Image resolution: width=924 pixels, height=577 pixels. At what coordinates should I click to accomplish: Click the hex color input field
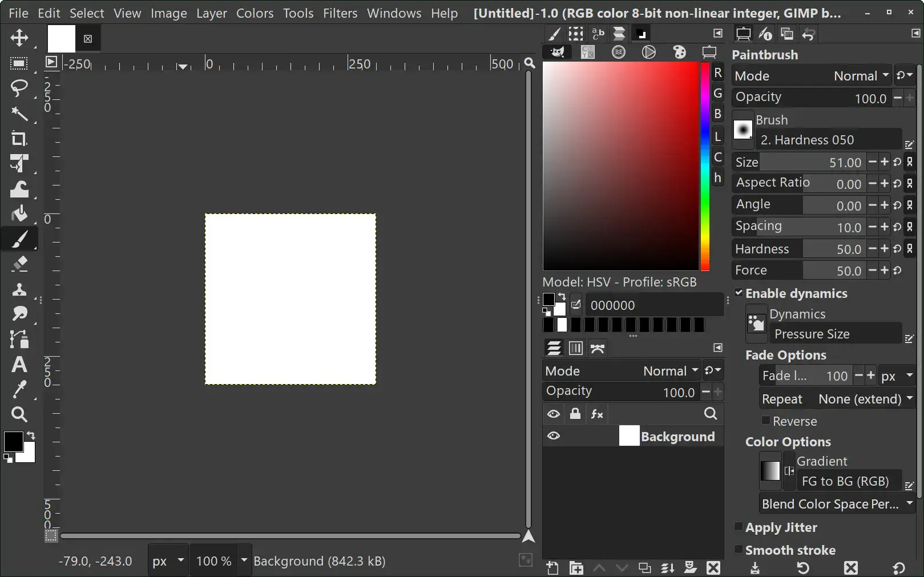pyautogui.click(x=653, y=305)
